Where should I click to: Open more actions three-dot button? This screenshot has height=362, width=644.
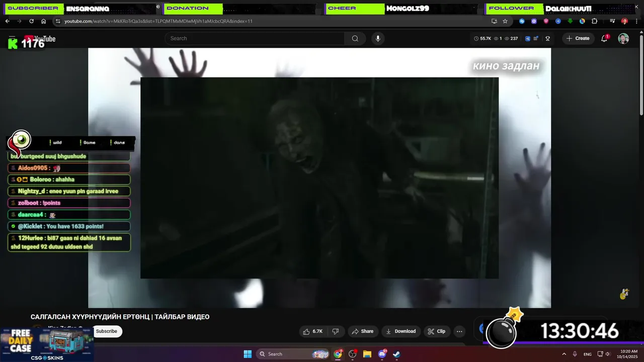coord(459,331)
